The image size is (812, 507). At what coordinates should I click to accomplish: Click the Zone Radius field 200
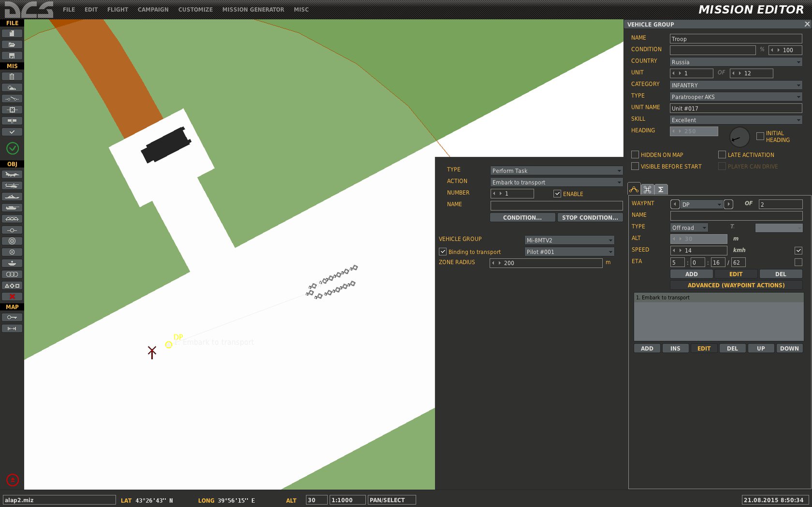click(546, 263)
